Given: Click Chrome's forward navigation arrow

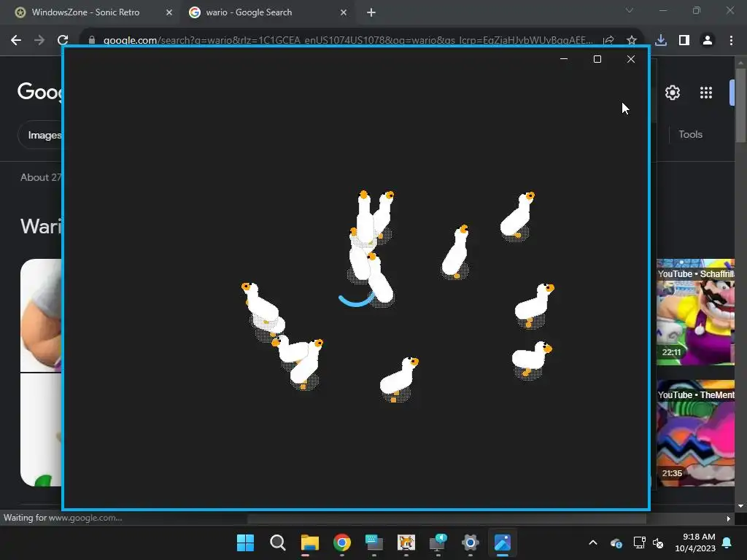Looking at the screenshot, I should click(39, 41).
